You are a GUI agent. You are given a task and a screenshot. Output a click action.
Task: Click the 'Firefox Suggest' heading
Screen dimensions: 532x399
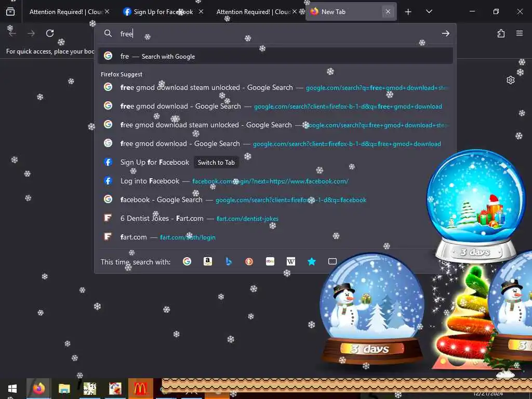point(122,74)
